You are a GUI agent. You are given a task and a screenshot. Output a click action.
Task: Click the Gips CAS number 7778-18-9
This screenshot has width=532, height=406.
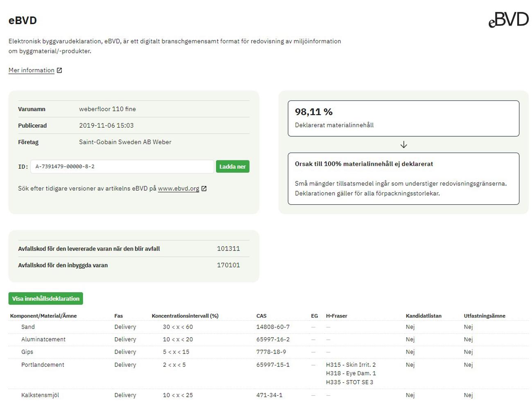(x=271, y=352)
